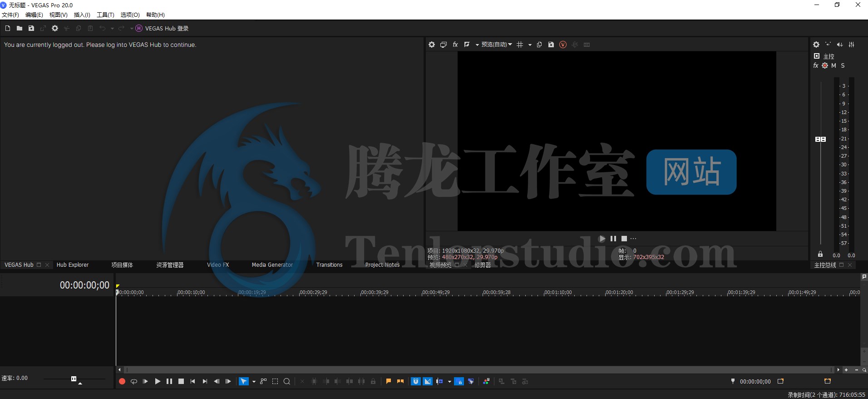This screenshot has width=868, height=399.
Task: Open master bus settings gear
Action: click(x=816, y=45)
